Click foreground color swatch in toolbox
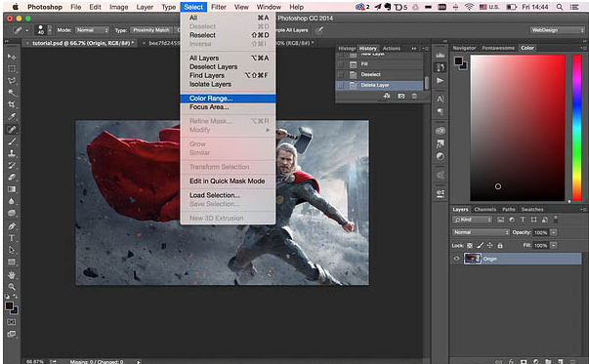589x364 pixels. tap(10, 305)
